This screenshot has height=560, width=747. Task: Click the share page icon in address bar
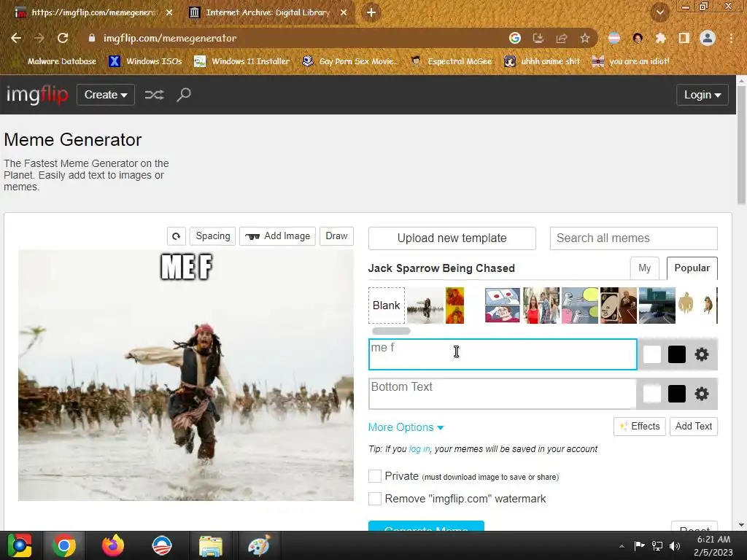(562, 38)
